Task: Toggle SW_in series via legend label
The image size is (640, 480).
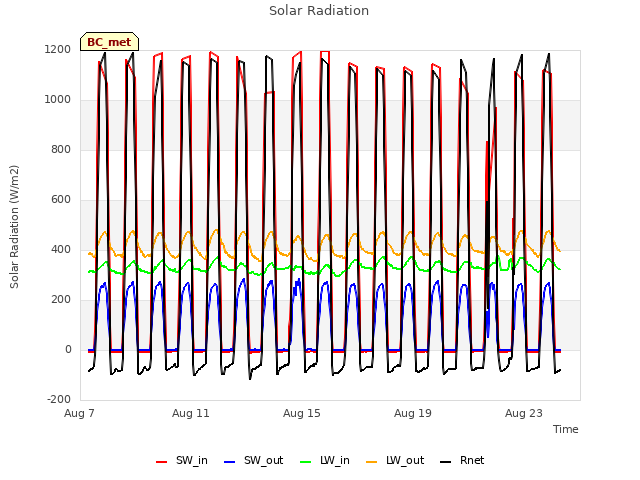Action: click(192, 460)
